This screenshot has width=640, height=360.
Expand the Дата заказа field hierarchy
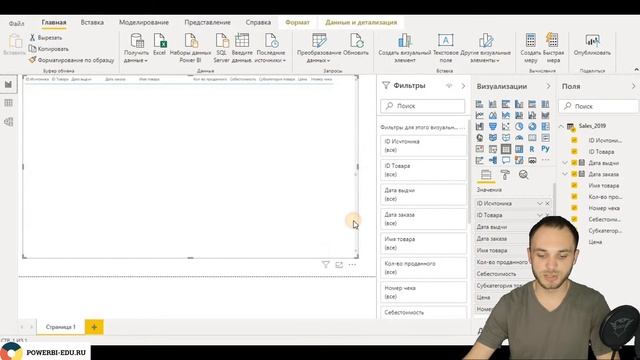click(565, 174)
